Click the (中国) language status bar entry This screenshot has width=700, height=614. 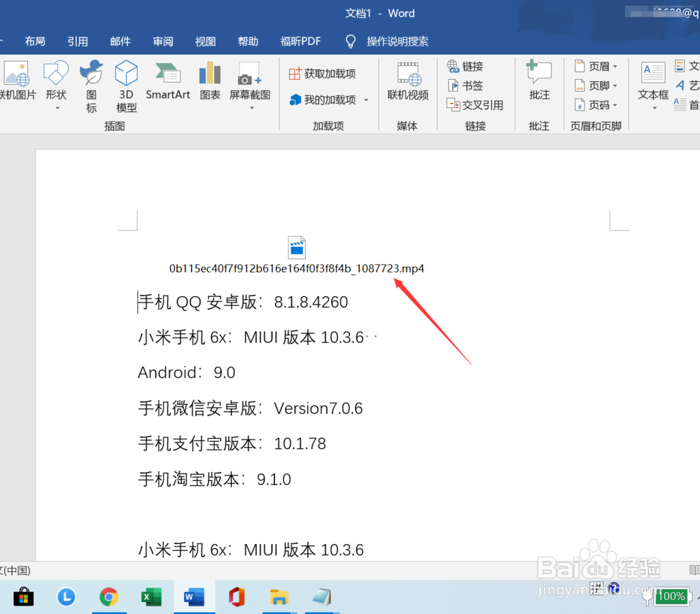tap(15, 571)
